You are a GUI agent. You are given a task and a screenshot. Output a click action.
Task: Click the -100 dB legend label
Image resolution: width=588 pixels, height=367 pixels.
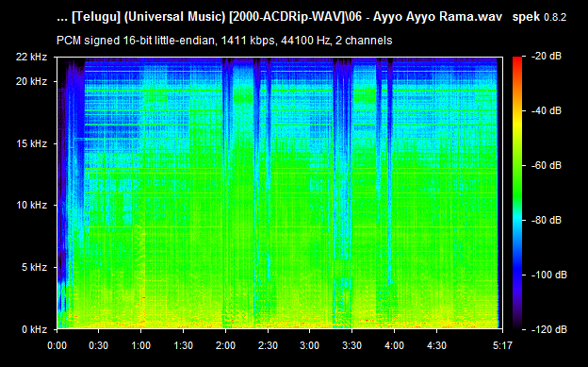[548, 275]
